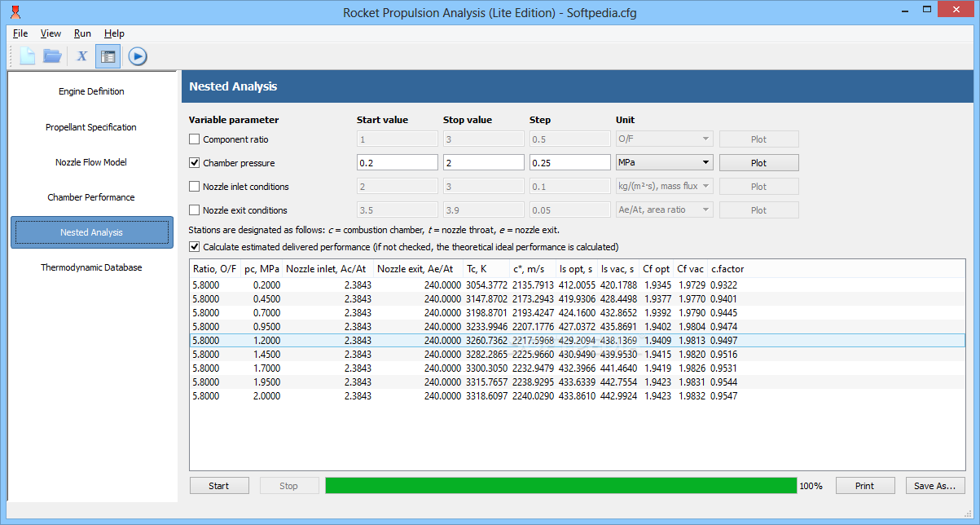Select the result row with pc 1.4500
This screenshot has height=525, width=980.
click(x=577, y=355)
